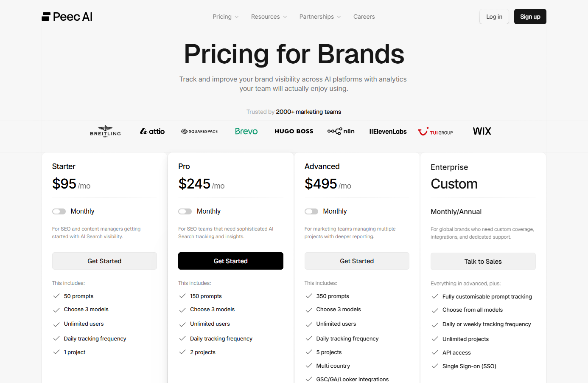Screen dimensions: 588x383
Task: Click Get Started under Pro plan
Action: [231, 261]
